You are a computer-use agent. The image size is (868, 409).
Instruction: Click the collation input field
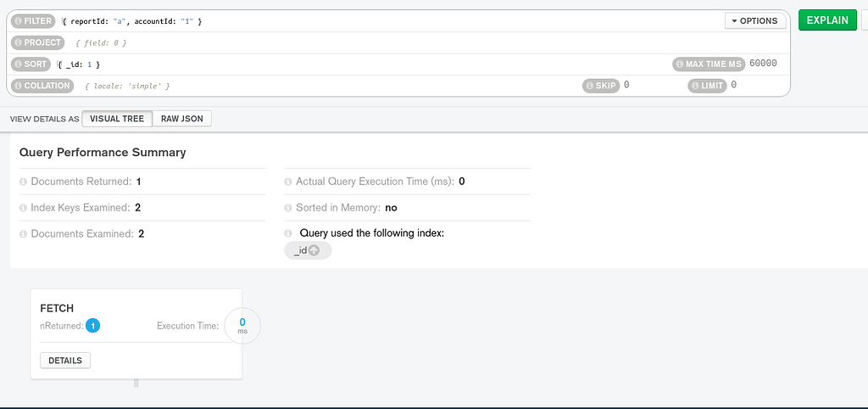328,86
